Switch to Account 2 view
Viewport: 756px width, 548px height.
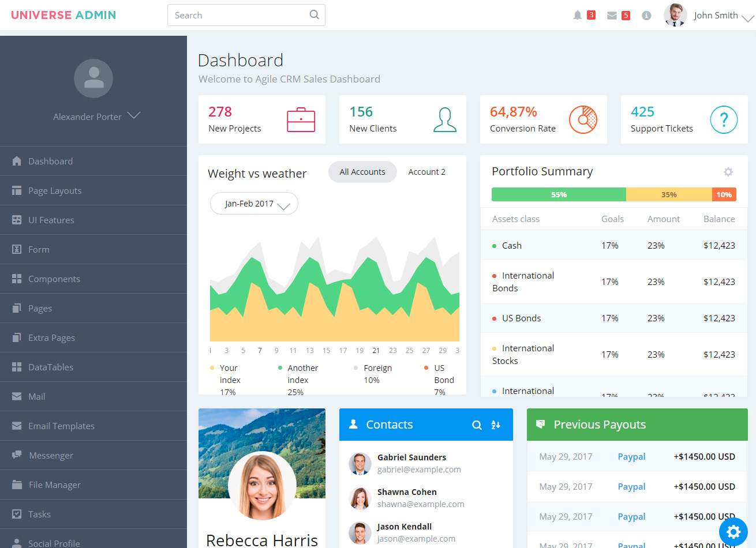click(426, 172)
